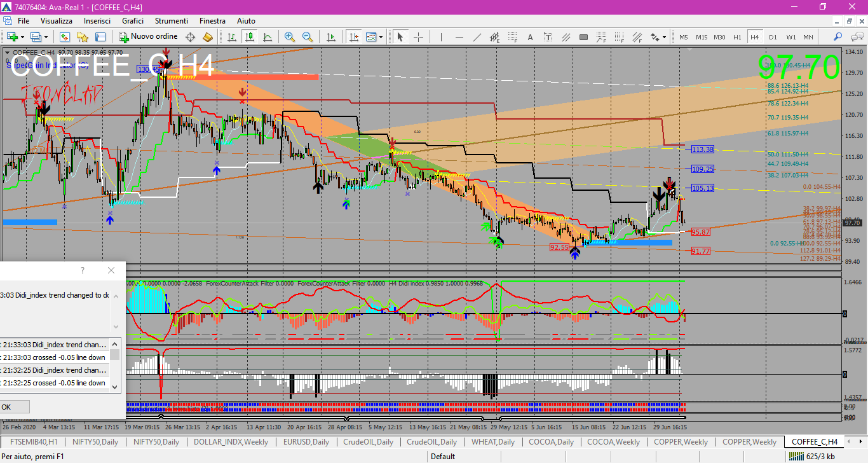Zoom in on the chart

click(290, 37)
